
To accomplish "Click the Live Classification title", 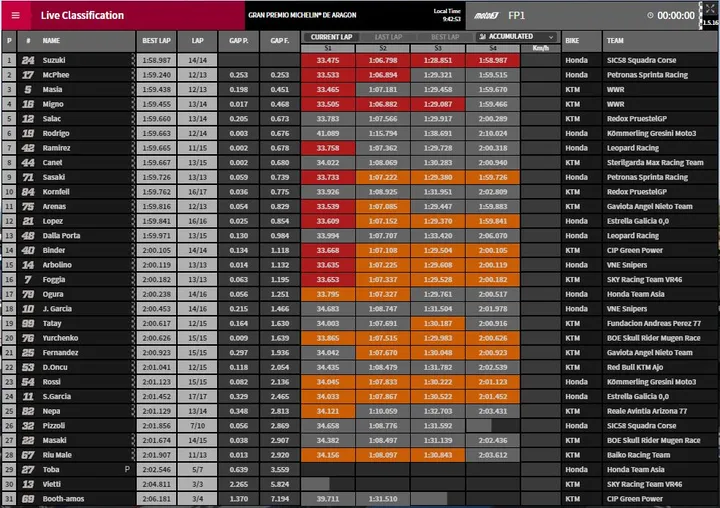I will 82,15.
